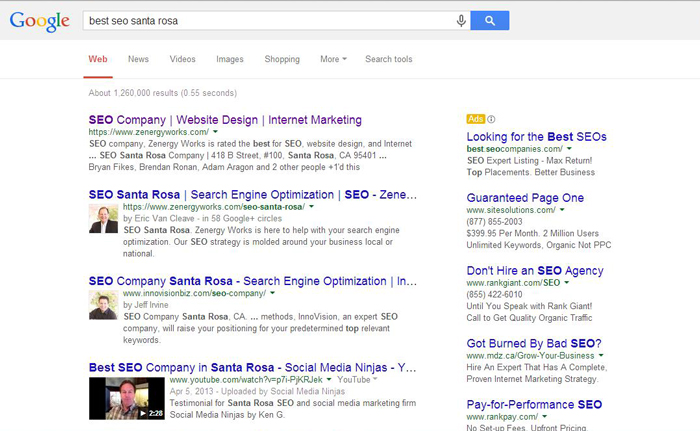This screenshot has width=700, height=431.
Task: Open 'SEO Santa Rosa | Search Engine Optimization' result
Action: point(253,195)
